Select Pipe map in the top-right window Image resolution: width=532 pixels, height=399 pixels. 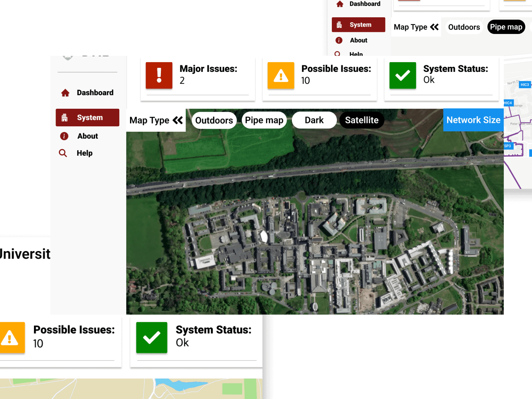[506, 27]
